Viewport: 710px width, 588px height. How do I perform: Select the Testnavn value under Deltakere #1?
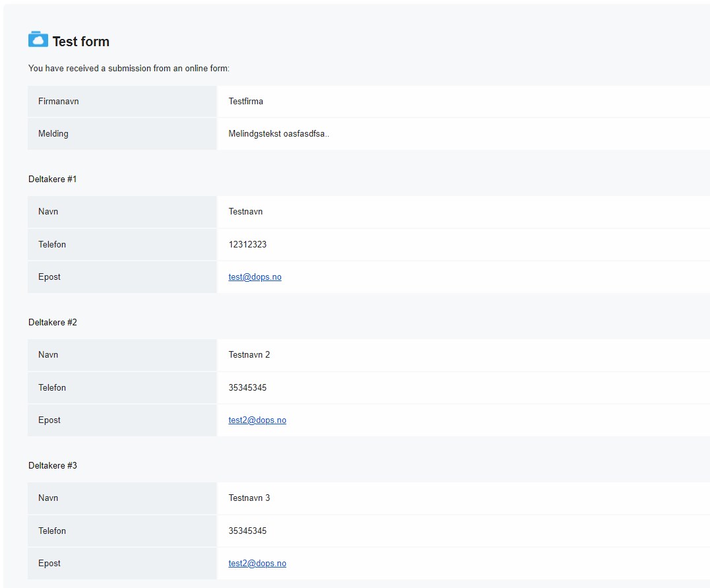pos(245,212)
